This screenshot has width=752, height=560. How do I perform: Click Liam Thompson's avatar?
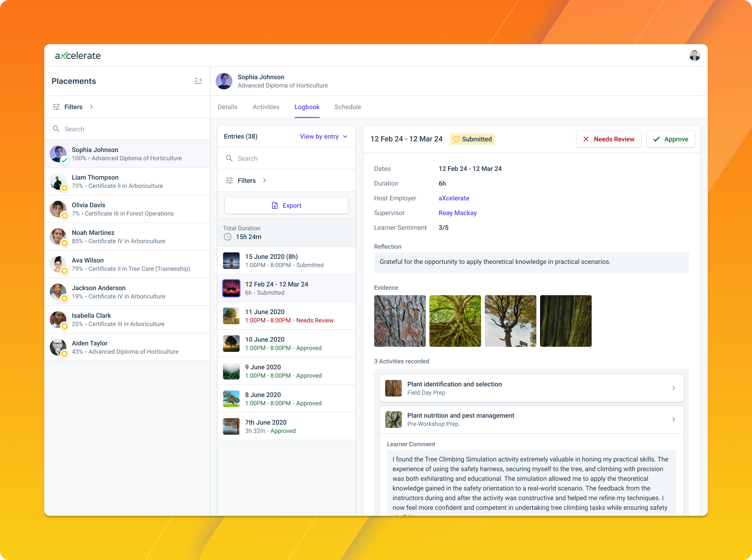point(58,181)
